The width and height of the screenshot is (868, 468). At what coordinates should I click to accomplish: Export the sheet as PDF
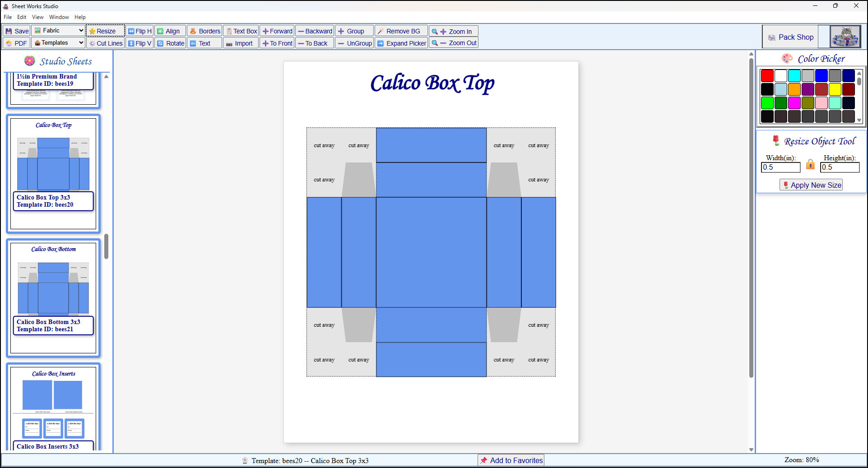tap(16, 43)
